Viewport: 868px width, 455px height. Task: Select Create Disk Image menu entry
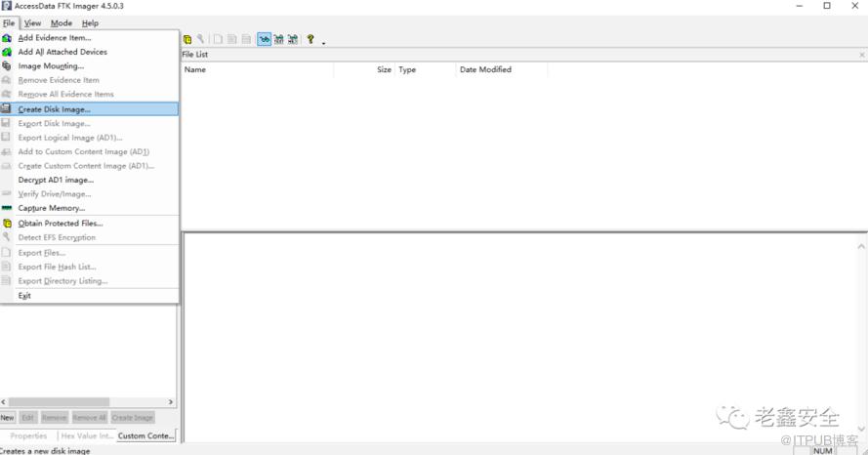tap(90, 109)
